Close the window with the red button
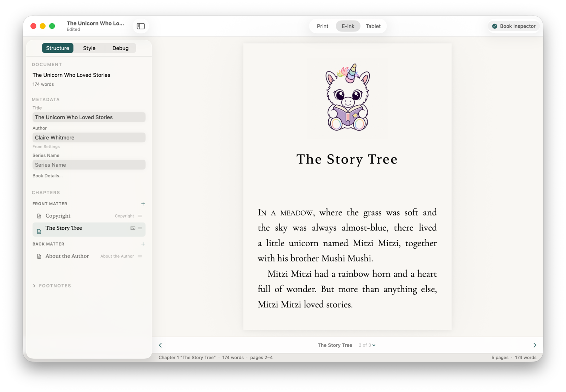The width and height of the screenshot is (566, 392). 33,26
